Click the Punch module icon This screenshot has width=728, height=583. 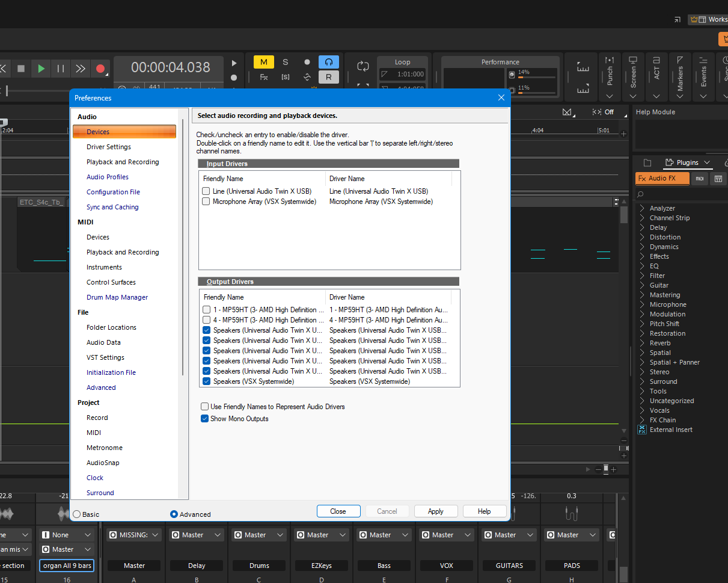(610, 60)
